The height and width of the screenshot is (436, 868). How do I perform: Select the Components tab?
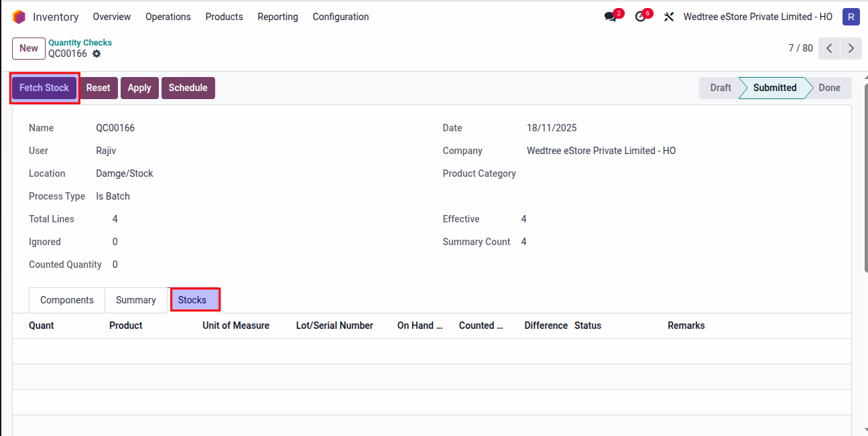pos(67,300)
